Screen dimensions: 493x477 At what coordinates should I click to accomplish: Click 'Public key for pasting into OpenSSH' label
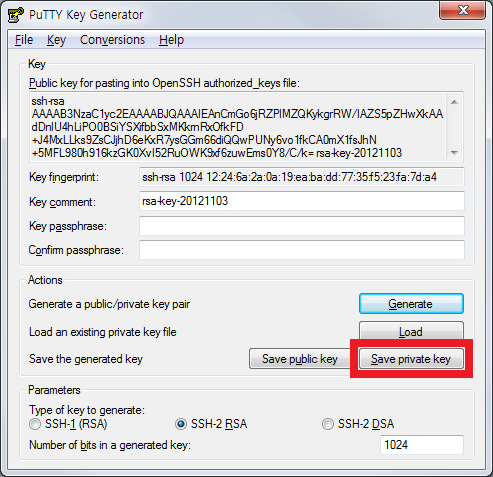point(165,83)
